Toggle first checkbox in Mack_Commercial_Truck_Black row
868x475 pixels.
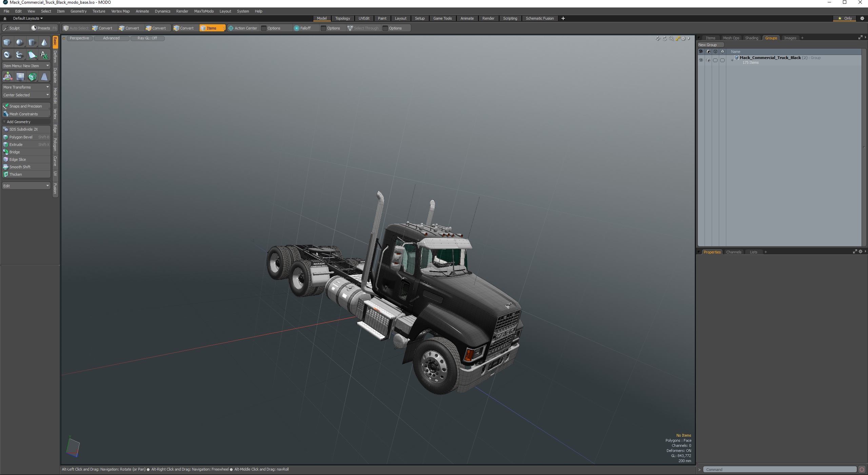click(x=715, y=60)
